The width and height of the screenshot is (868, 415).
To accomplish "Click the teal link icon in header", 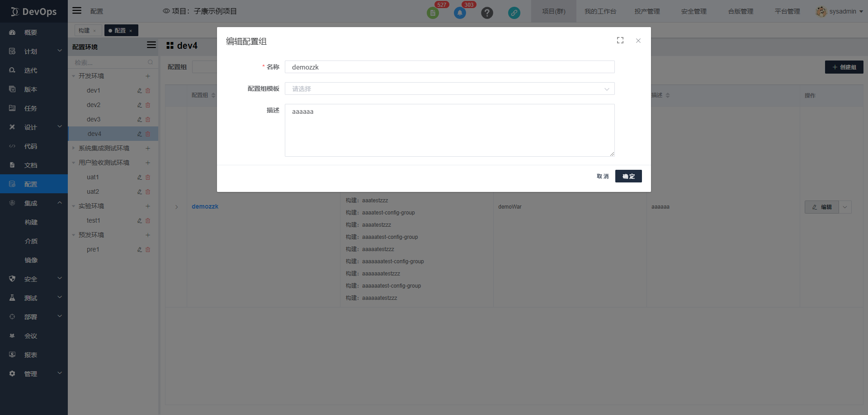I will point(514,13).
